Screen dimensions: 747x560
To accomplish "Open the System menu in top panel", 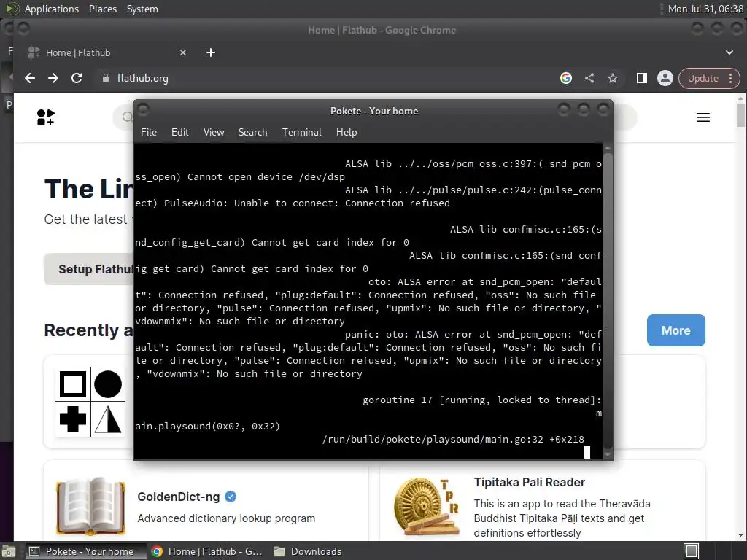I will tap(142, 9).
